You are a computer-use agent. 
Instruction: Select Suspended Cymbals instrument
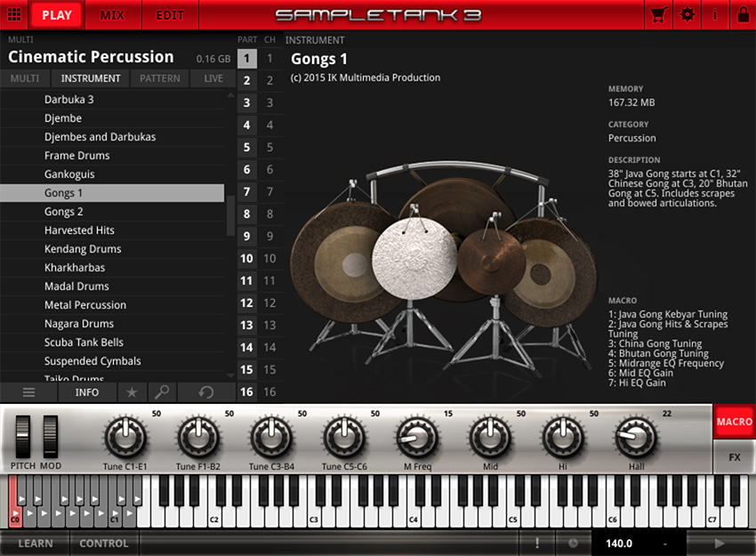[x=112, y=361]
